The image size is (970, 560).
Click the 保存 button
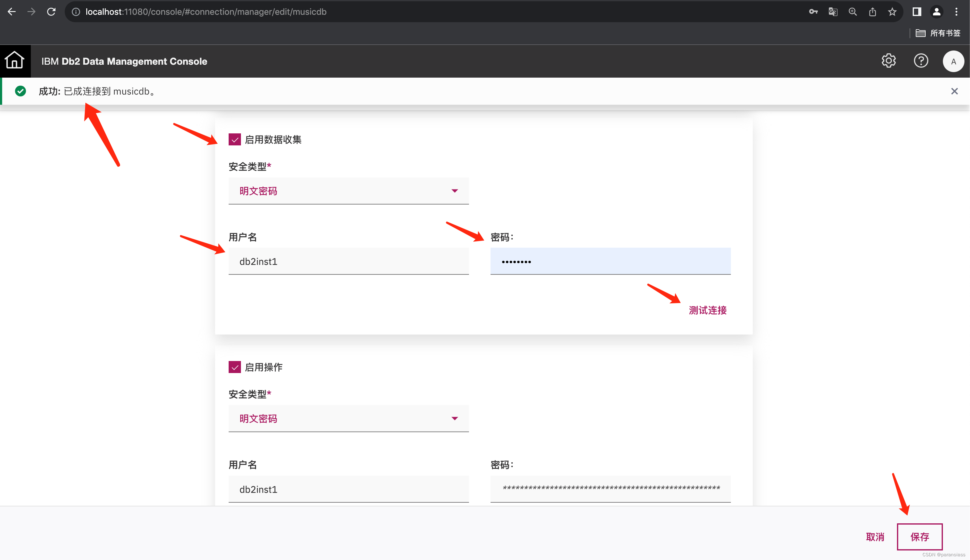(x=919, y=537)
